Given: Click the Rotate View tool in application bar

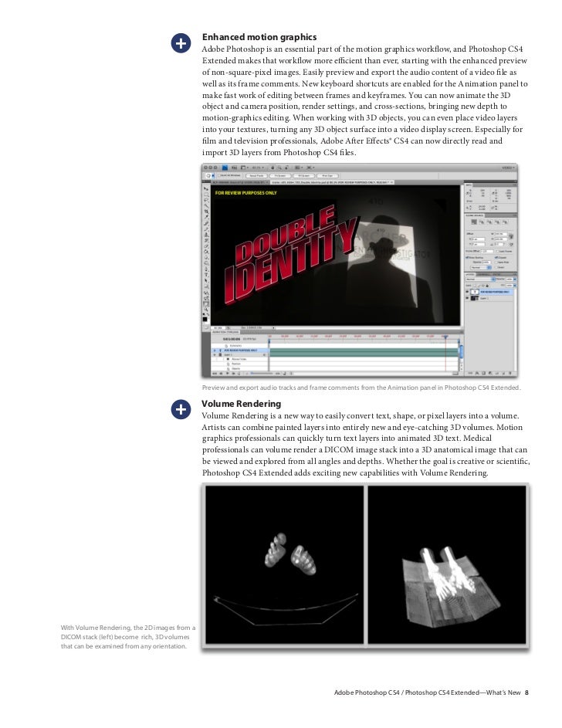Looking at the screenshot, I should 286,168.
